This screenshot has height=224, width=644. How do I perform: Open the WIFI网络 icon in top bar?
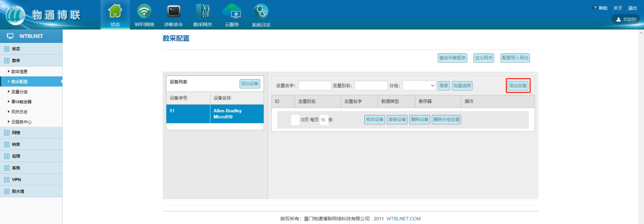click(x=144, y=11)
